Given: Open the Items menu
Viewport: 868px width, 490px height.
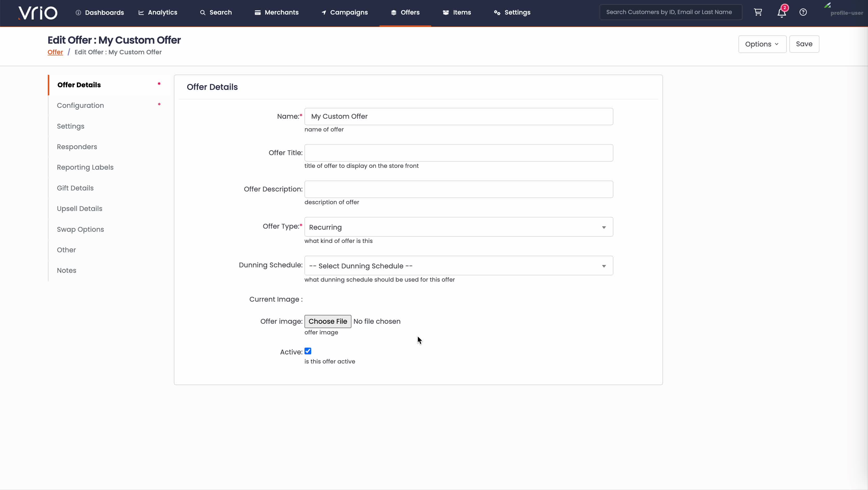Looking at the screenshot, I should (x=457, y=12).
